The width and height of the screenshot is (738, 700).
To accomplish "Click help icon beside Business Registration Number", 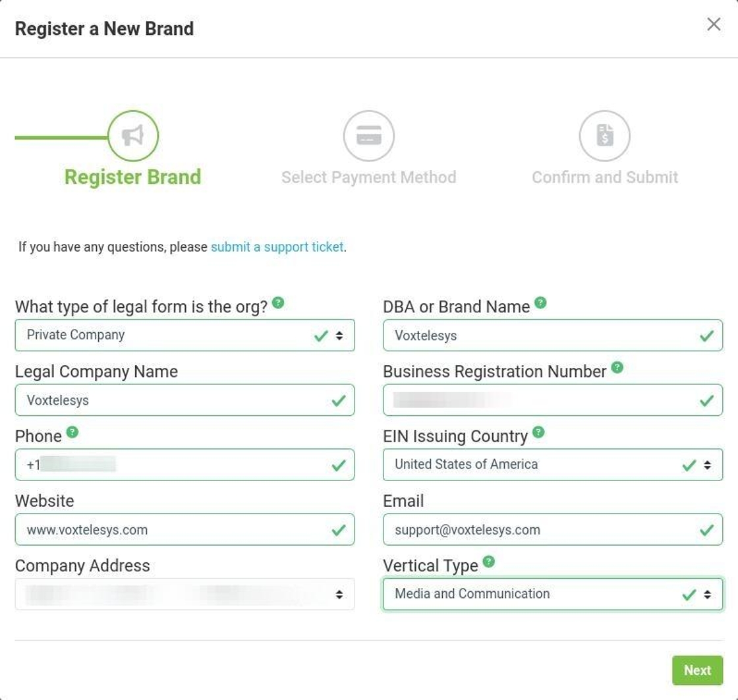I will (617, 367).
